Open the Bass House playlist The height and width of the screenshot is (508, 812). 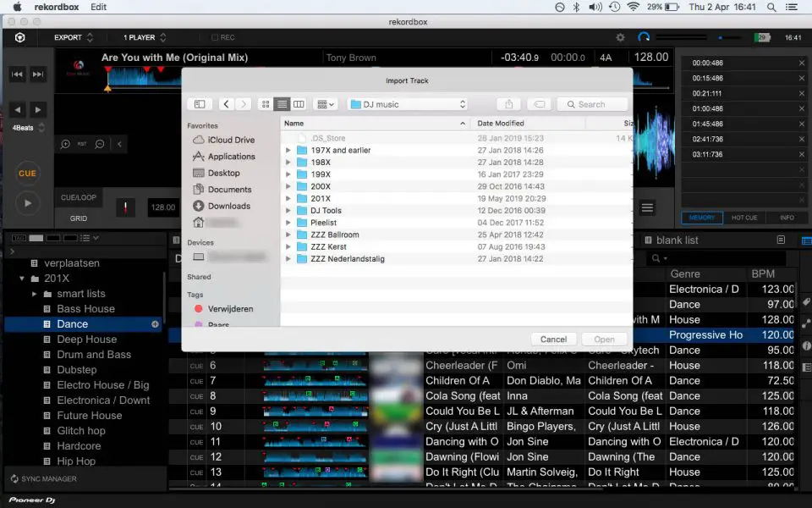[x=85, y=309]
